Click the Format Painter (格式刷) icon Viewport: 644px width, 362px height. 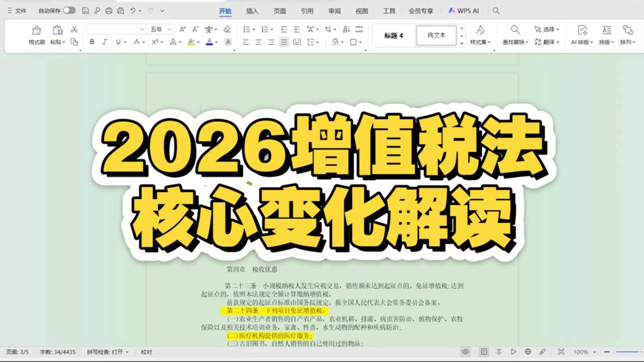click(x=37, y=30)
